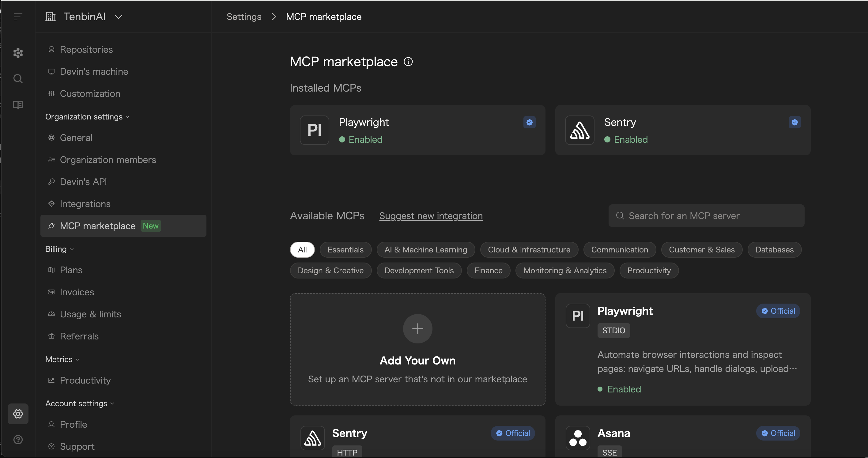Open Organization members page
The image size is (868, 458).
click(123, 160)
